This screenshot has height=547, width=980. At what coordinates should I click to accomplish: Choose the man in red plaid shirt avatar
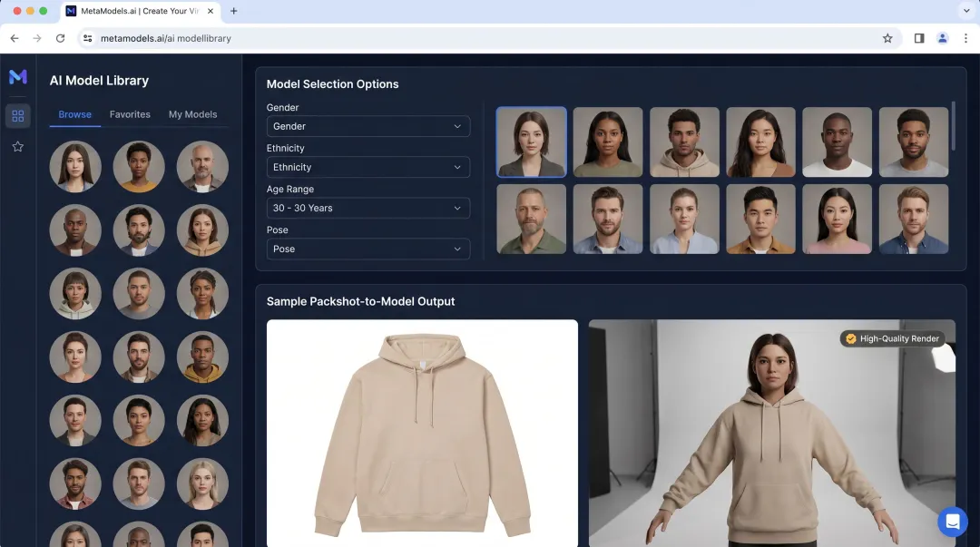click(75, 484)
